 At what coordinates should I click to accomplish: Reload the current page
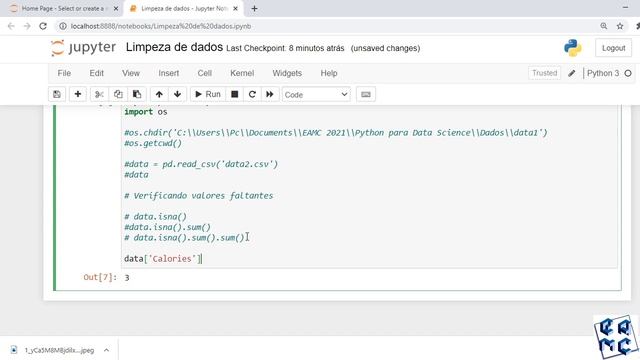click(43, 26)
